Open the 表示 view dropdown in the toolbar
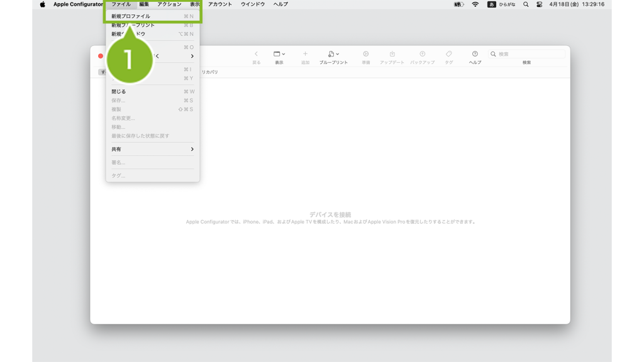Viewport: 644px width, 362px height. (x=279, y=54)
